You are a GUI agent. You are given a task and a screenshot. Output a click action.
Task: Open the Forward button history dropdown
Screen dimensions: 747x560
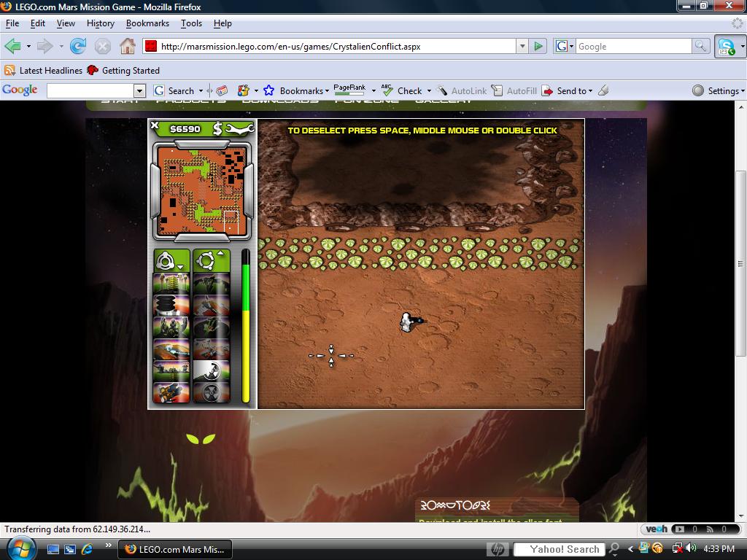point(61,46)
